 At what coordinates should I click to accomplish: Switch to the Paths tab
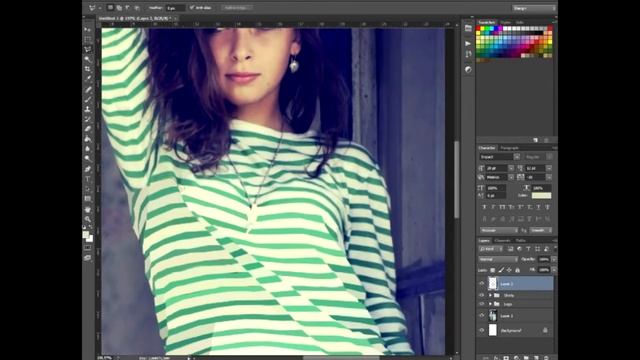tap(520, 240)
